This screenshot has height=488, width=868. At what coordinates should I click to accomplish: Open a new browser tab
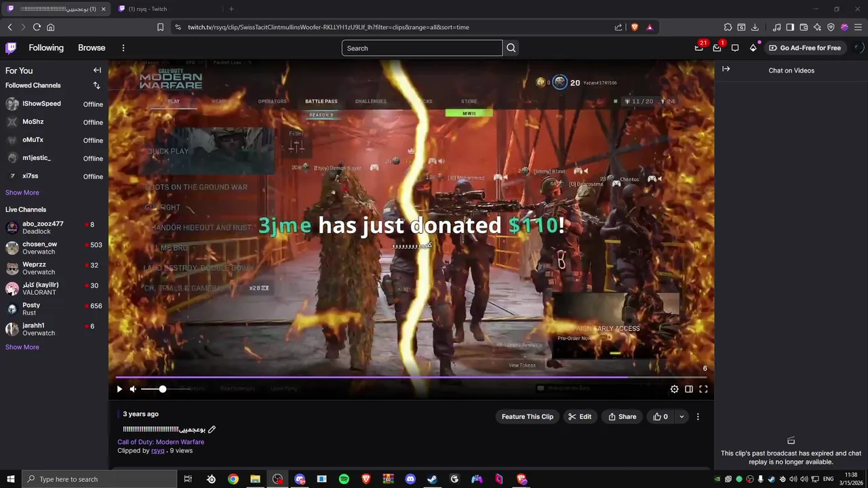click(231, 9)
